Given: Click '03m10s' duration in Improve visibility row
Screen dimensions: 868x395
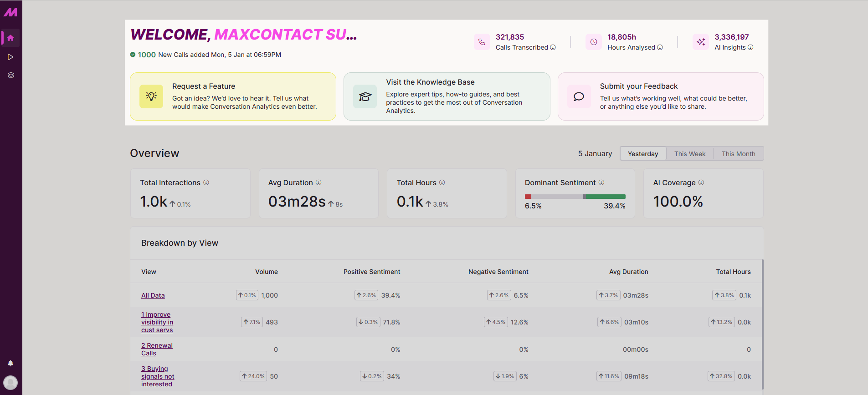Looking at the screenshot, I should (636, 322).
